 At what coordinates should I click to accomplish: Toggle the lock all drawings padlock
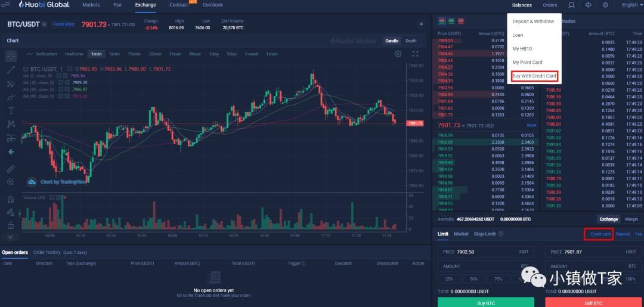[x=11, y=225]
